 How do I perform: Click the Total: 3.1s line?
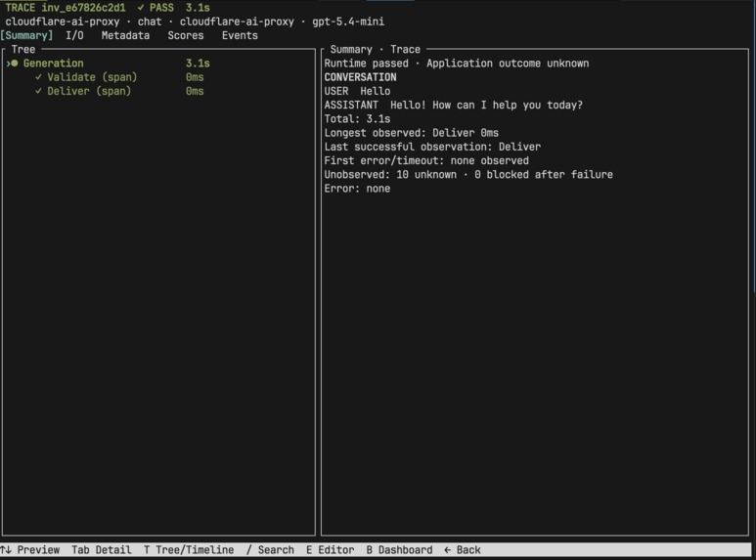(357, 119)
